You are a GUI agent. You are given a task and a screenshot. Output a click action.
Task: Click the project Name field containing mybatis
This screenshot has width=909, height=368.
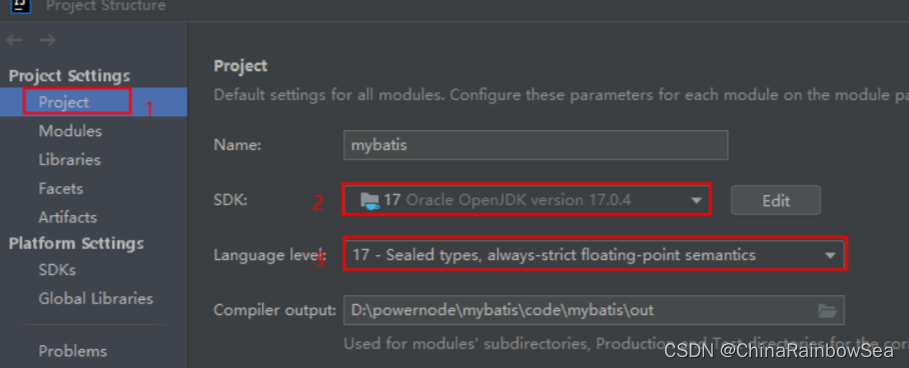(x=536, y=145)
